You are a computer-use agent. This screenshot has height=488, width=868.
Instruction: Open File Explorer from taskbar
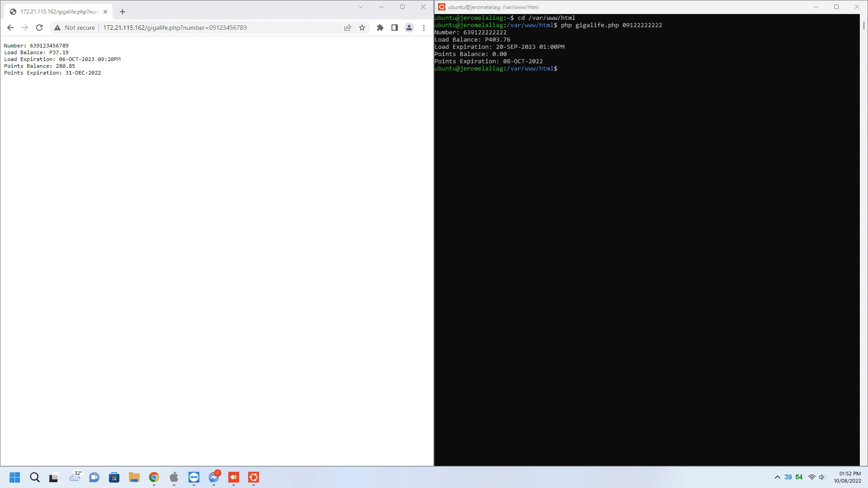point(134,477)
